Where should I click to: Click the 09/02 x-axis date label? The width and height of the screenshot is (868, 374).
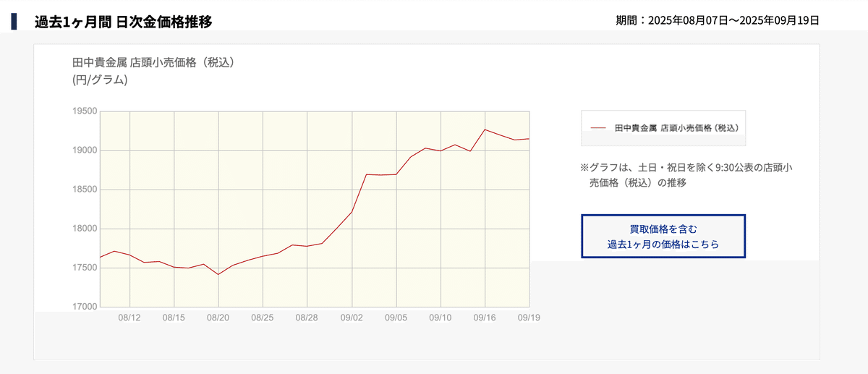pyautogui.click(x=352, y=318)
